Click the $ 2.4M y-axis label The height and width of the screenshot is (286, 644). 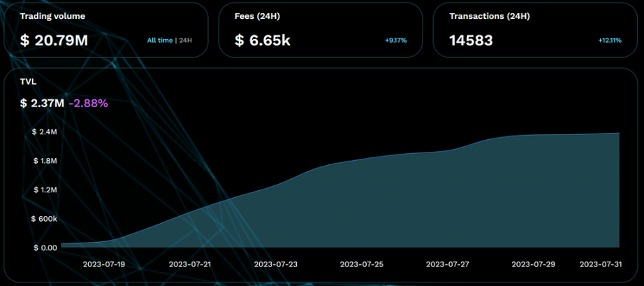click(45, 132)
